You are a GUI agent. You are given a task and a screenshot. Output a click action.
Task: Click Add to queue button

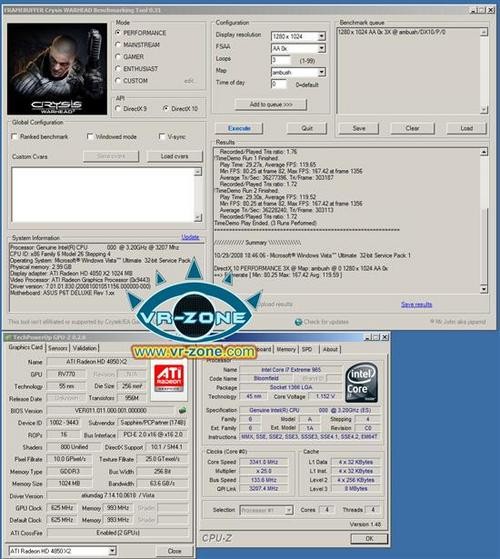click(270, 105)
